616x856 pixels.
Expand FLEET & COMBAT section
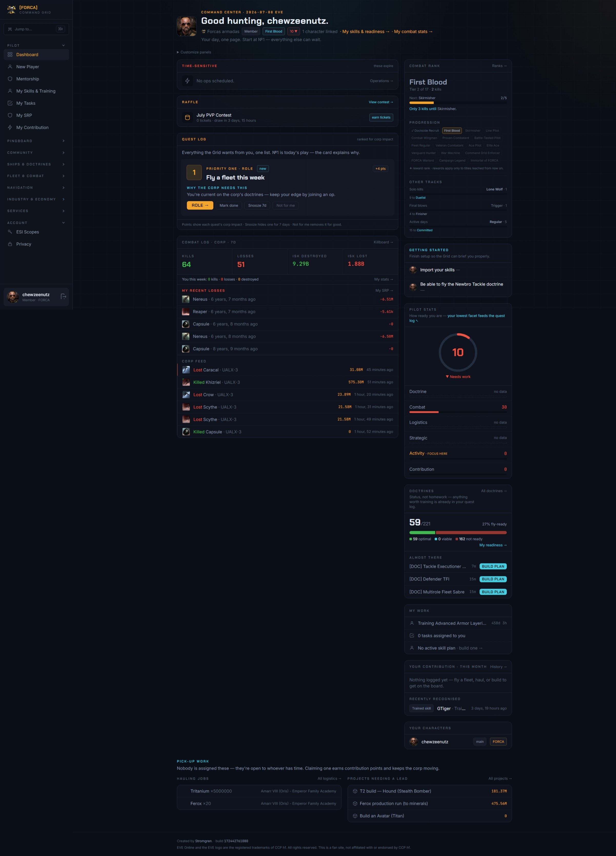click(x=36, y=176)
